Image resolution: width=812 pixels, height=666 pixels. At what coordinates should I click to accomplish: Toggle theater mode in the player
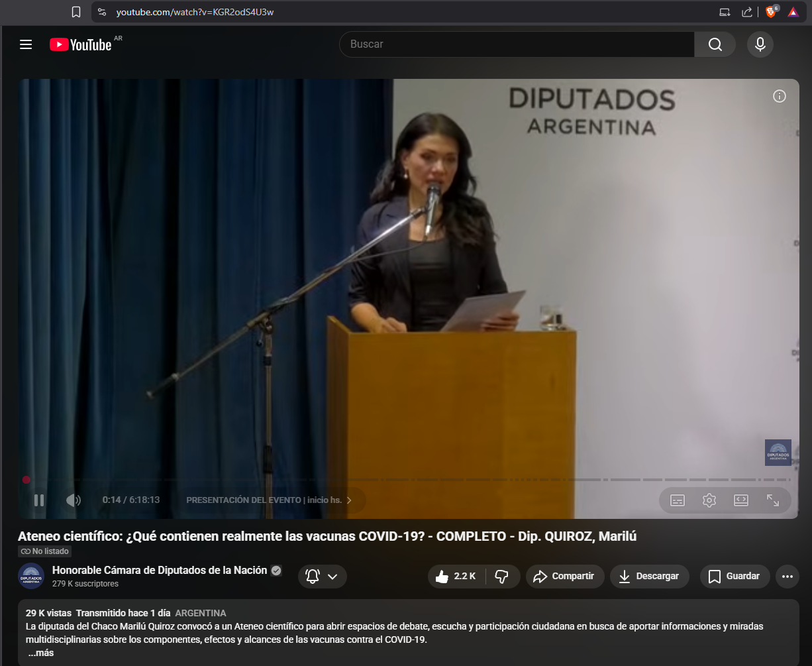(740, 500)
